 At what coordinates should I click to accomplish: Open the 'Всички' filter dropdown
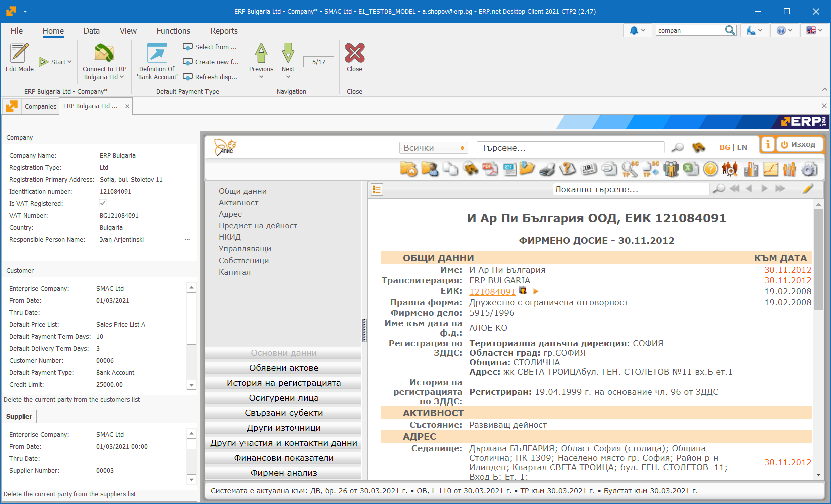pyautogui.click(x=433, y=147)
